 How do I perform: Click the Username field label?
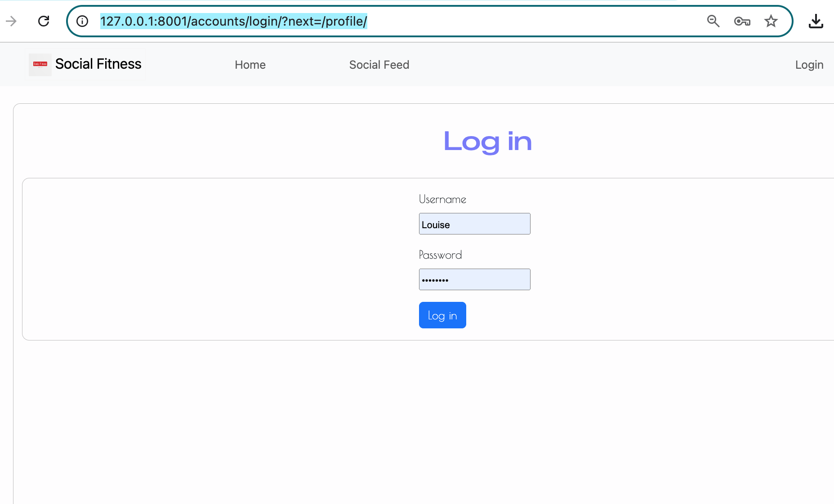tap(442, 199)
